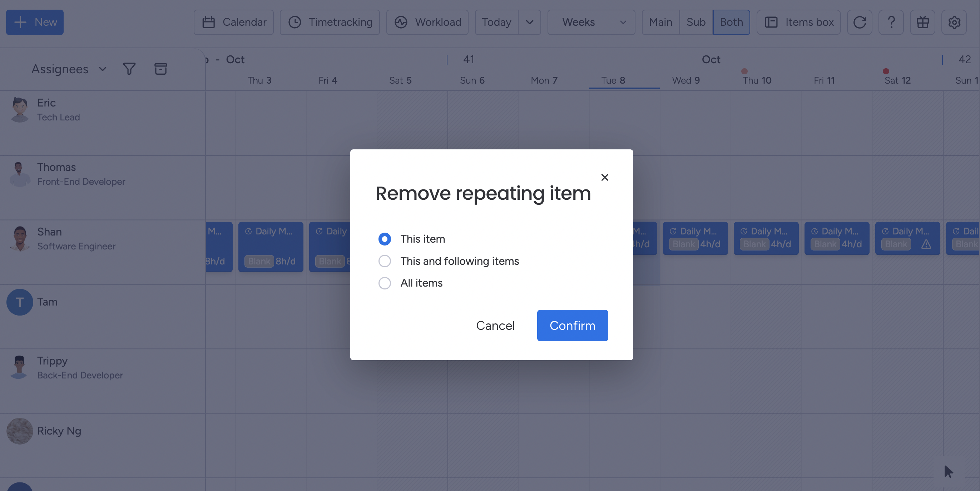The width and height of the screenshot is (980, 491).
Task: Expand the Assignees grouping dropdown
Action: [x=102, y=69]
